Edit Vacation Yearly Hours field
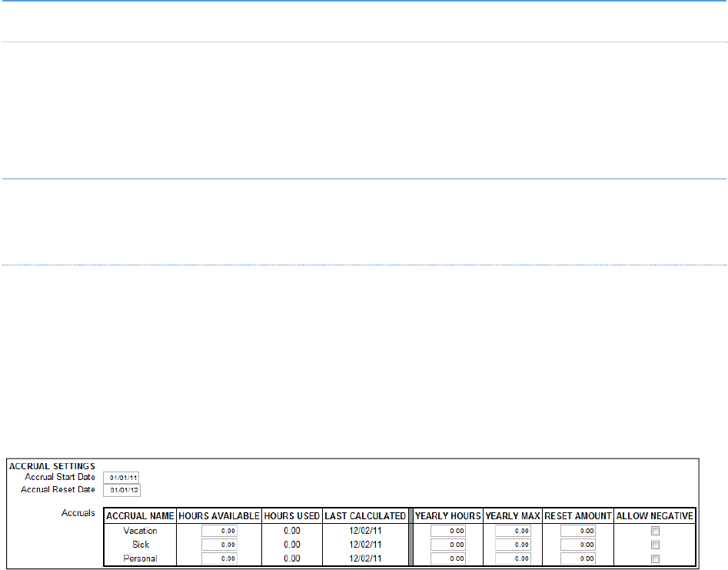Screen dimensions: 728x570 [x=448, y=531]
